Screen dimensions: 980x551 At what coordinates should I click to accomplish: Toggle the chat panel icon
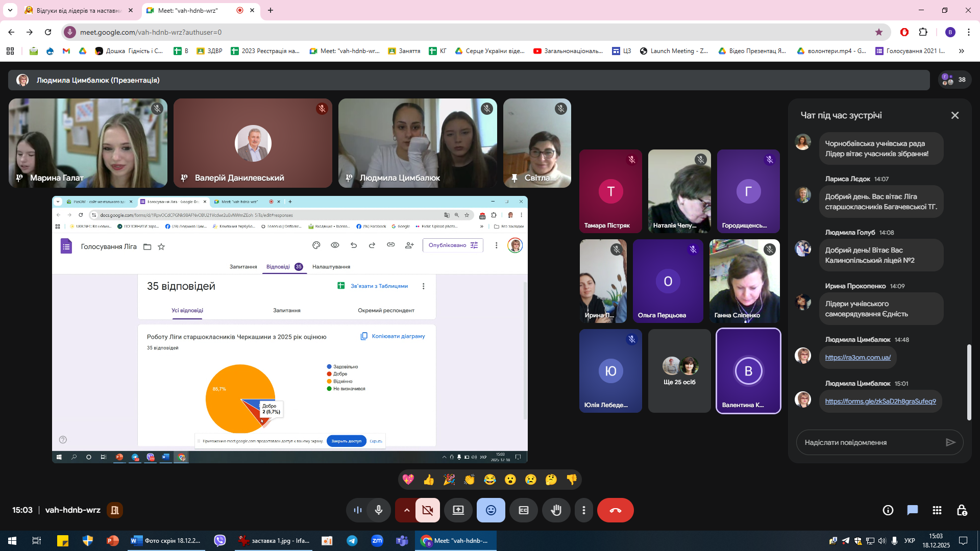click(912, 510)
